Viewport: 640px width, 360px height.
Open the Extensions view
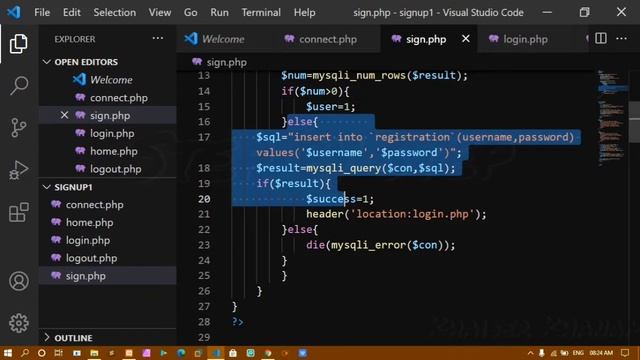[18, 212]
